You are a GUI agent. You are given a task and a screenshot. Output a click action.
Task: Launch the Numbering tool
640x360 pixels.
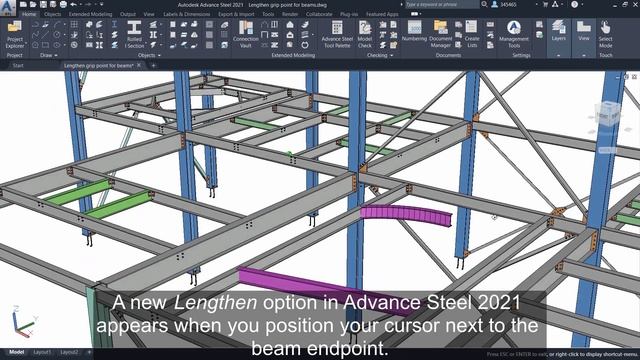point(414,32)
